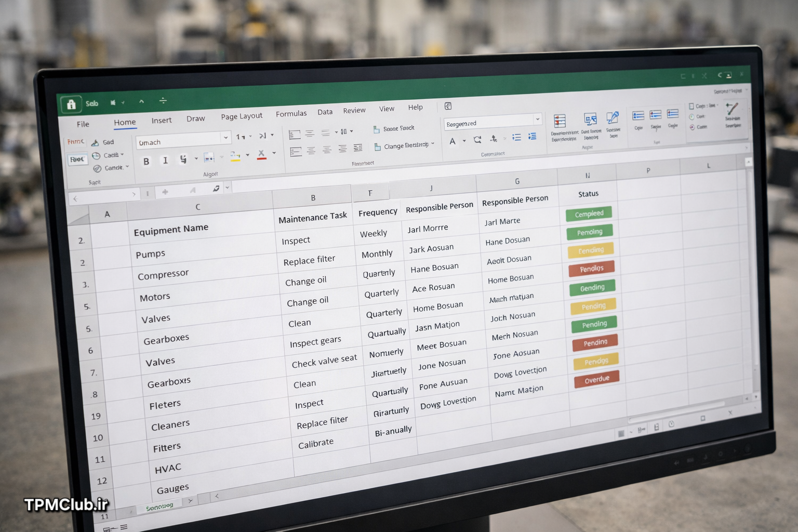Select the Equipment Name header cell
This screenshot has height=532, width=798.
tap(171, 230)
